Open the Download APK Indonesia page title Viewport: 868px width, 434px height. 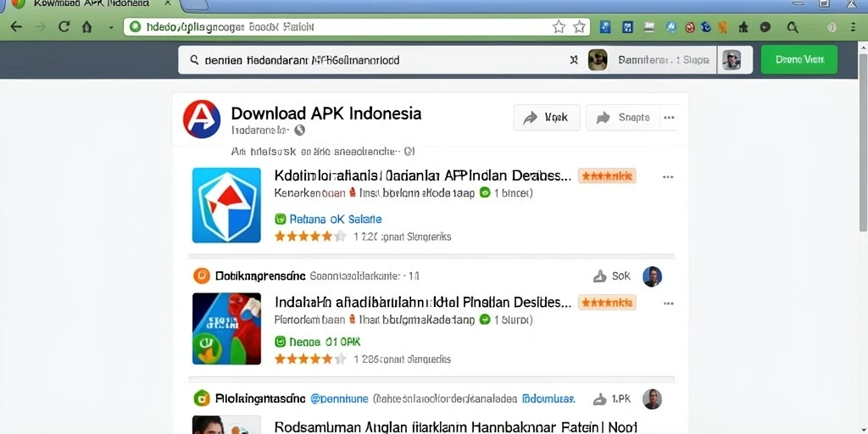click(326, 114)
